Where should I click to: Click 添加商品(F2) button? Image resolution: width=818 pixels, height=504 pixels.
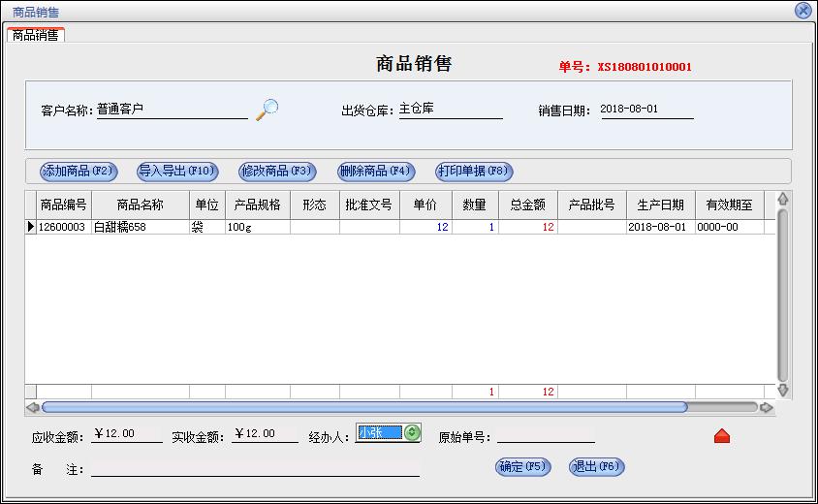tap(78, 172)
